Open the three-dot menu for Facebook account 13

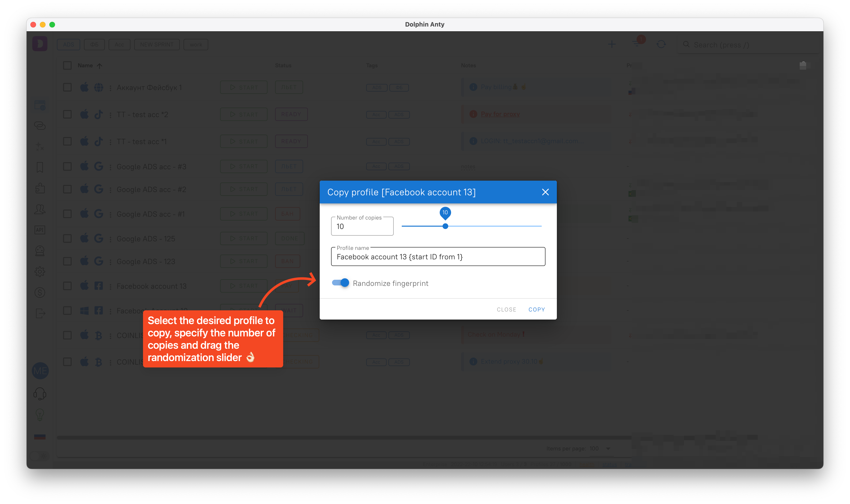pyautogui.click(x=111, y=287)
